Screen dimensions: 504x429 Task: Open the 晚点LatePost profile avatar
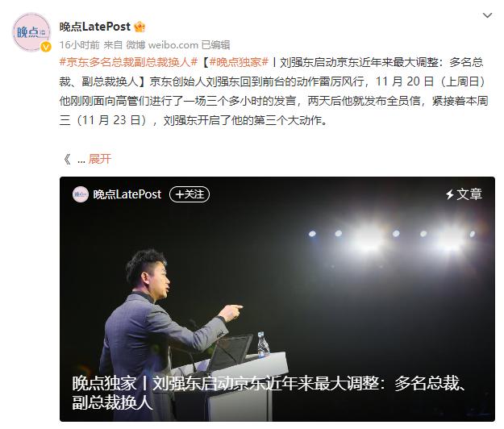coord(31,31)
